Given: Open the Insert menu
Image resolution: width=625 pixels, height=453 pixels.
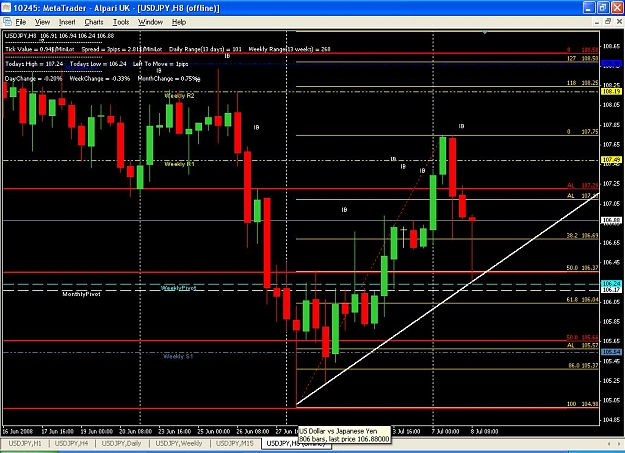Looking at the screenshot, I should point(67,22).
